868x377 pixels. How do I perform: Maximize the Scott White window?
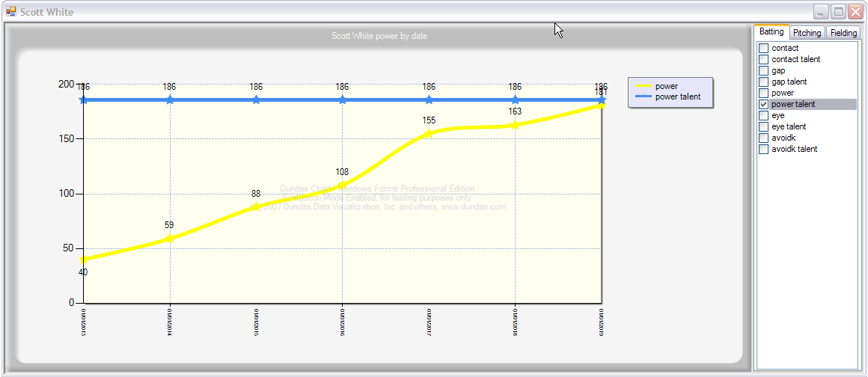coord(839,11)
